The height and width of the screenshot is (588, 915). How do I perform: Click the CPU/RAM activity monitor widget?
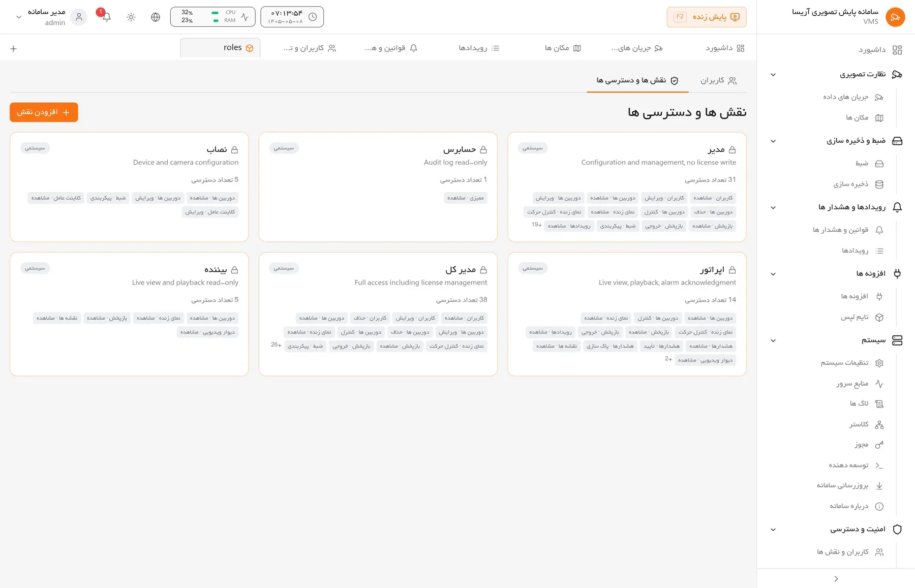click(x=212, y=17)
